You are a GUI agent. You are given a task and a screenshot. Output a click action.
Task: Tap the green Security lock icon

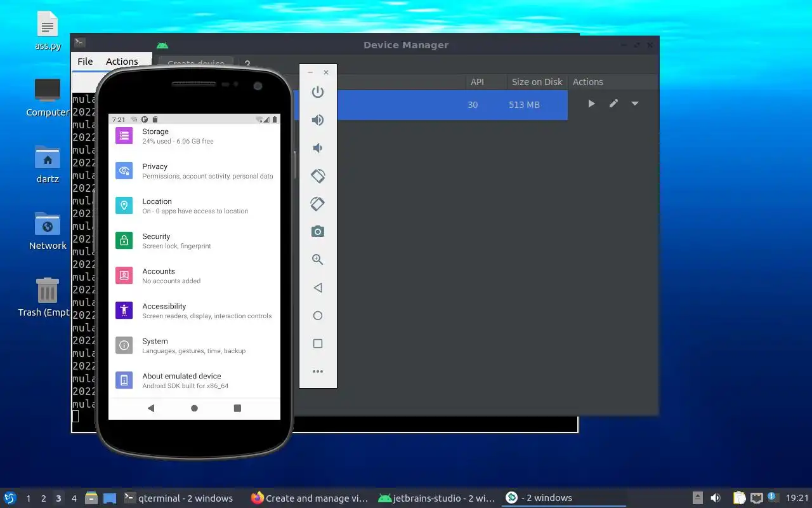click(x=124, y=241)
